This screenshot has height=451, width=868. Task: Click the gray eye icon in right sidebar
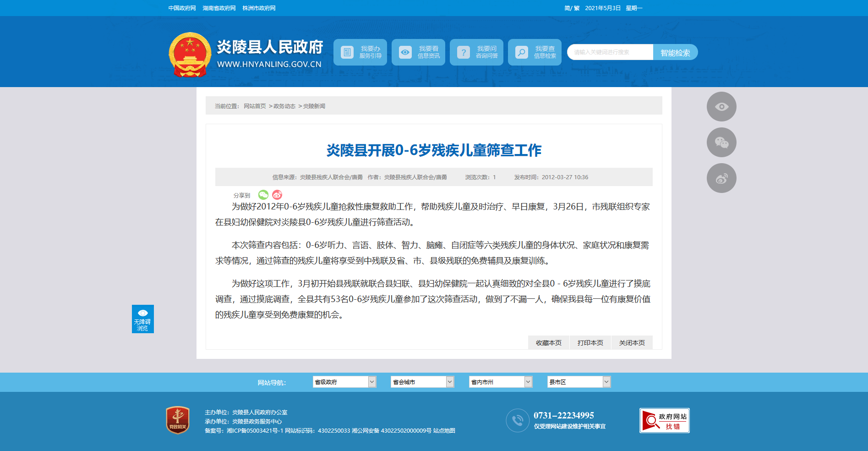721,107
